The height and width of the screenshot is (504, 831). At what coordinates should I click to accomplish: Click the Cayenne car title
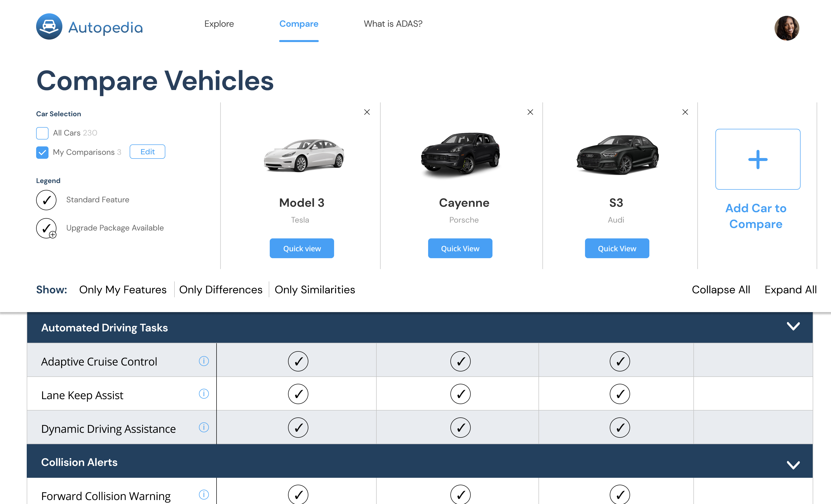464,203
